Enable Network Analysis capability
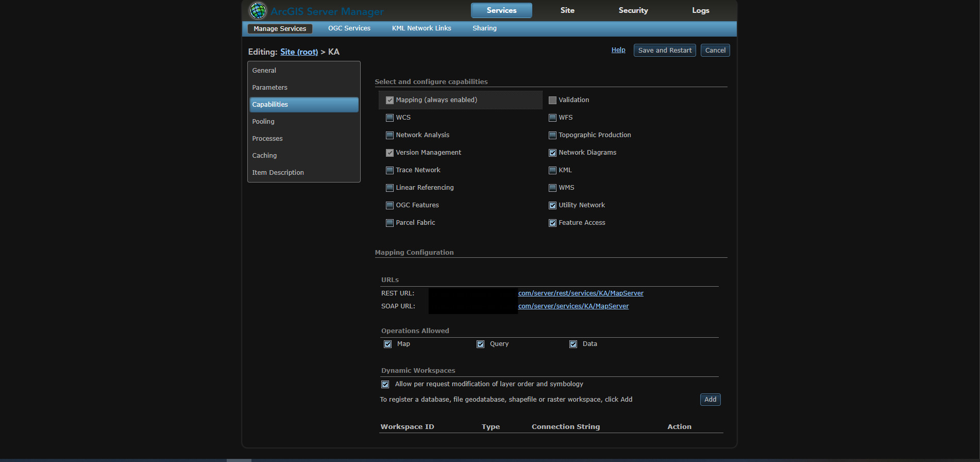980x462 pixels. point(390,135)
